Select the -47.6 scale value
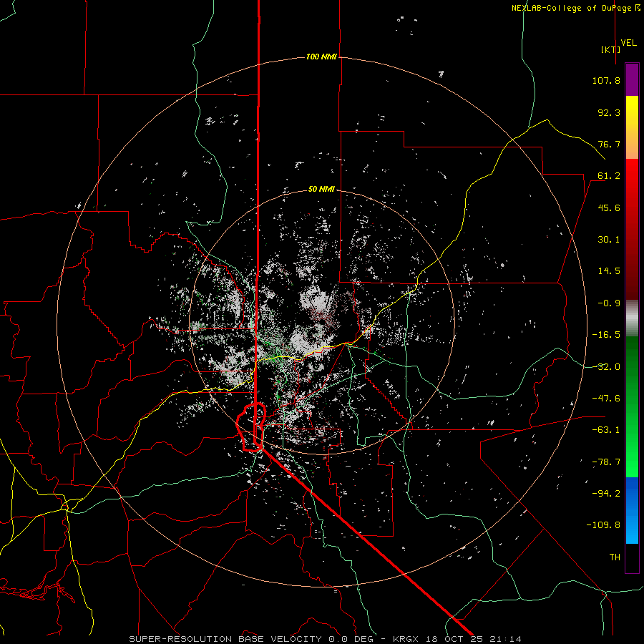The image size is (644, 644). click(x=606, y=399)
